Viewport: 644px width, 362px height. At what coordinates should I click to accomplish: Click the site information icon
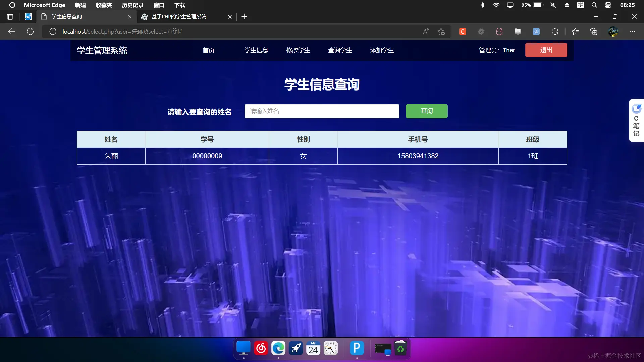[x=53, y=32]
